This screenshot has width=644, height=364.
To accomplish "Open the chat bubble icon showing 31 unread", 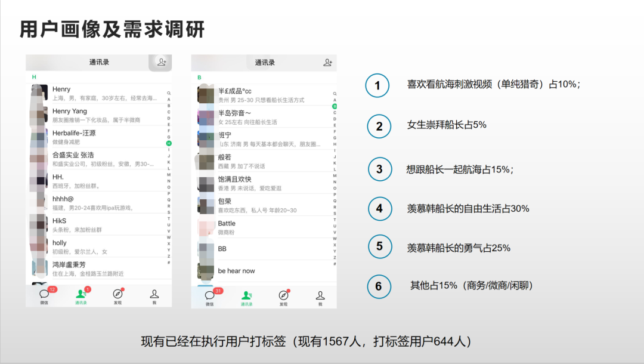I will tap(208, 294).
